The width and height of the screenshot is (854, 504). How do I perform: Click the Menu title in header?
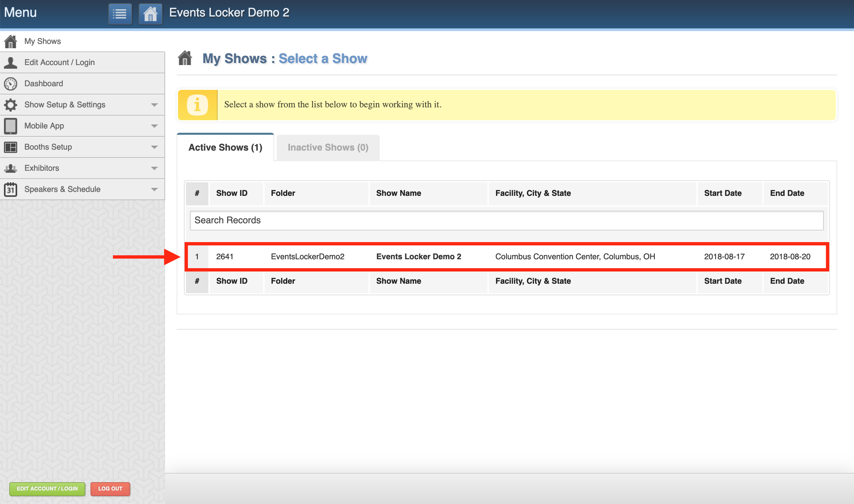[x=20, y=13]
